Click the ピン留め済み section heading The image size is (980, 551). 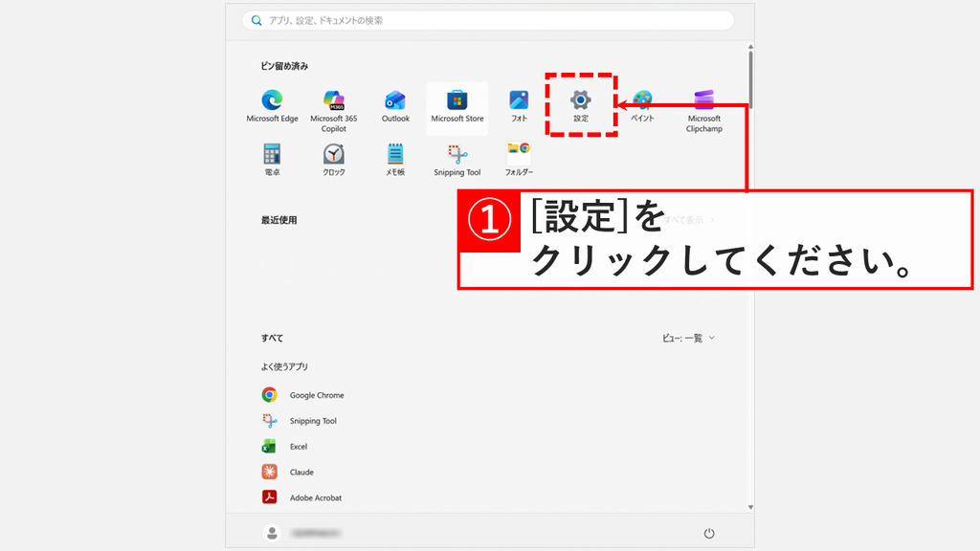(x=284, y=66)
